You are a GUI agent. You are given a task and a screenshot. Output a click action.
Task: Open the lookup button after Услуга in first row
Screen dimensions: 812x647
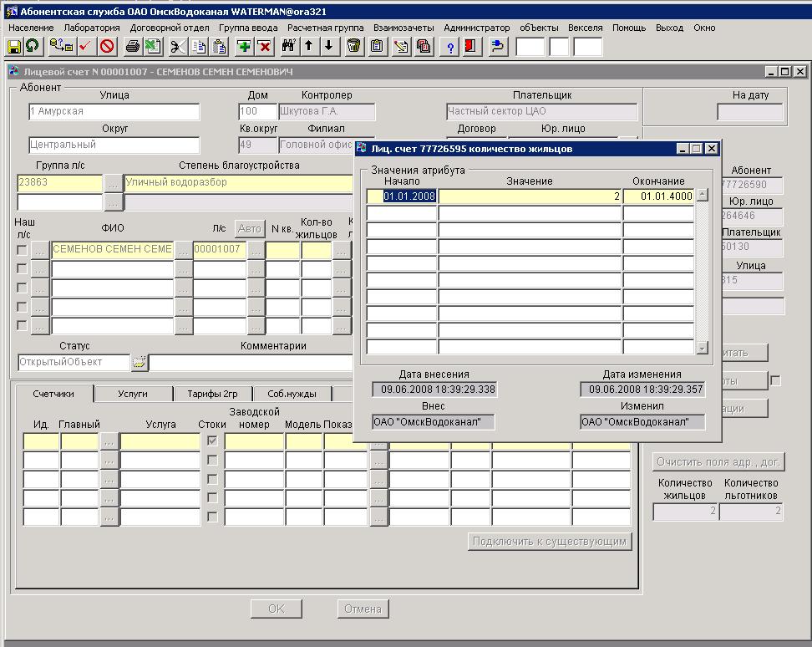(x=109, y=441)
